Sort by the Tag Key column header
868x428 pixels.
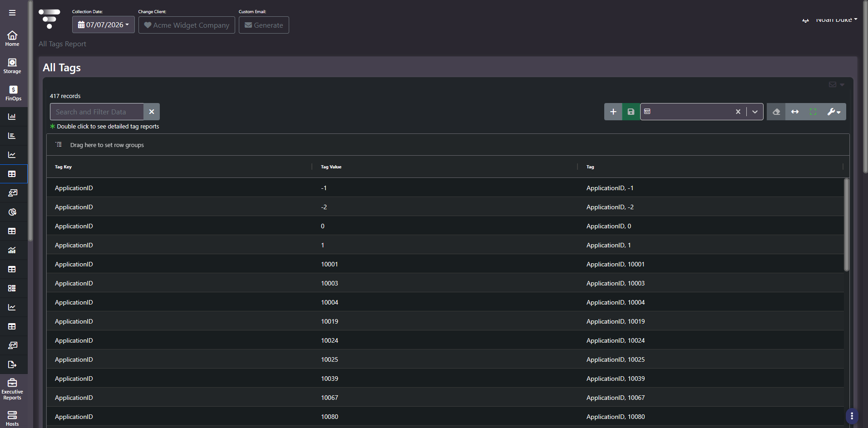(63, 167)
